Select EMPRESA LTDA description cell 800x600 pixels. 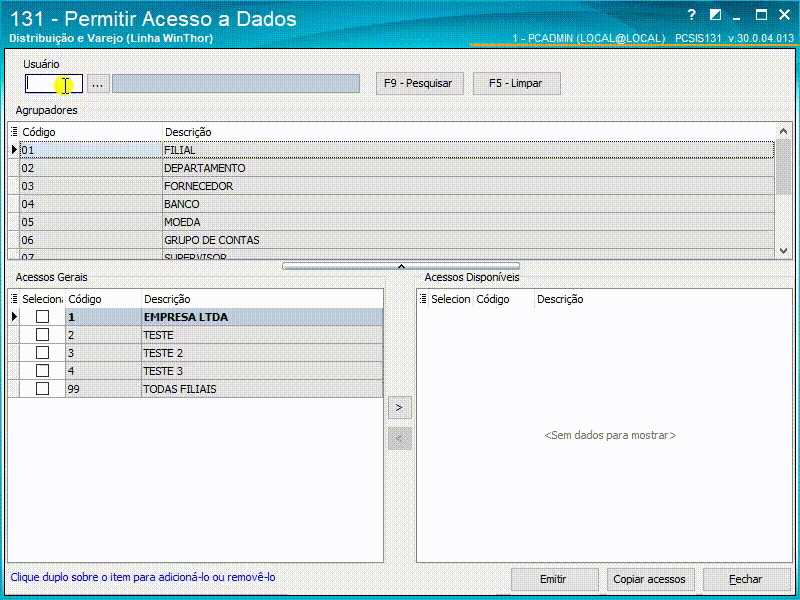(262, 317)
